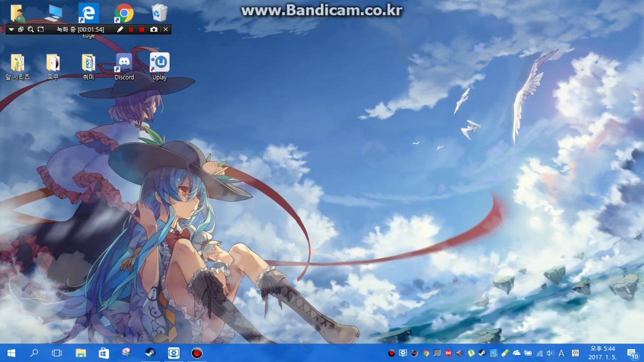Select the Recycle Bin desktop icon
Viewport: 644px width, 362px height.
click(x=159, y=13)
